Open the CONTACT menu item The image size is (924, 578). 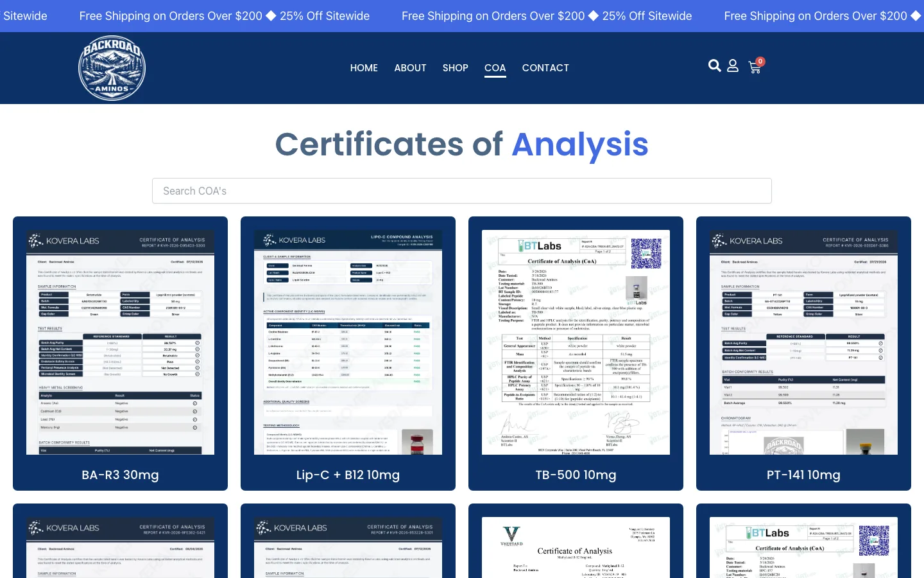coord(545,68)
